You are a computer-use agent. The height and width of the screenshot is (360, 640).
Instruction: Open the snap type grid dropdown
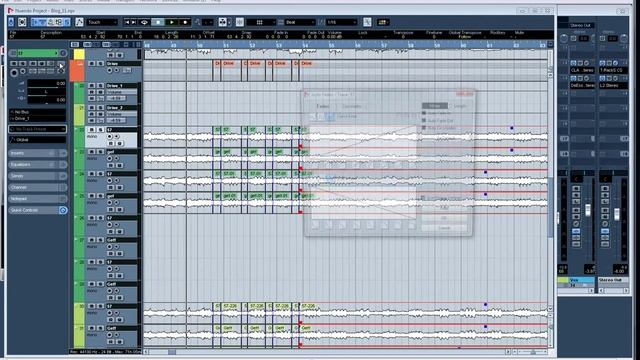(261, 22)
